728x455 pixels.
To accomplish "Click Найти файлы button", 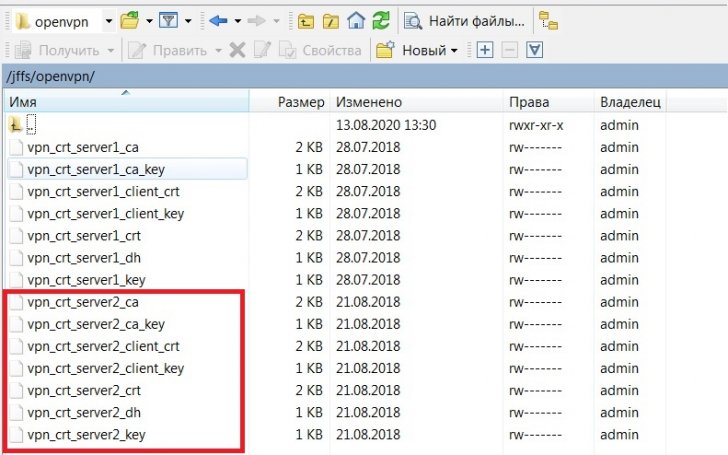I will point(464,21).
